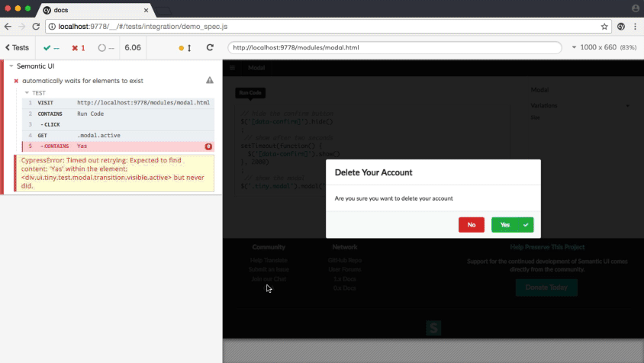Select the CLICK command row
Screen dimensions: 644x363
point(118,124)
